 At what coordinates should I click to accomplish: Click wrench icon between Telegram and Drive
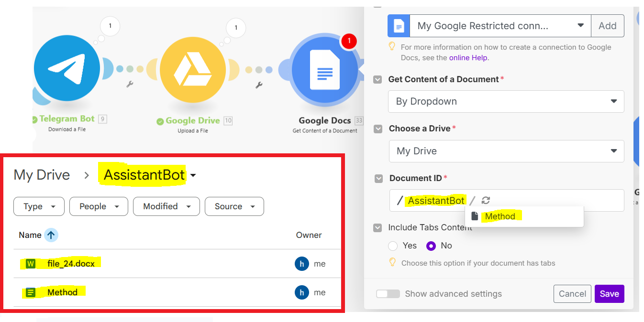pyautogui.click(x=130, y=85)
